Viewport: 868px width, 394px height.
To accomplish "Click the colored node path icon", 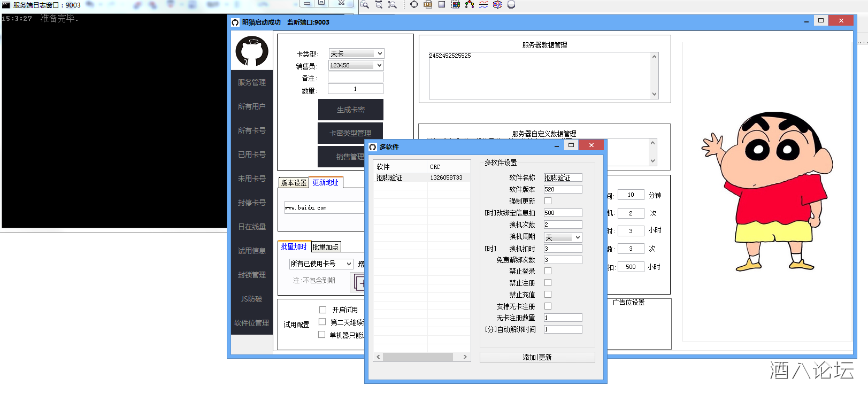I will point(470,4).
